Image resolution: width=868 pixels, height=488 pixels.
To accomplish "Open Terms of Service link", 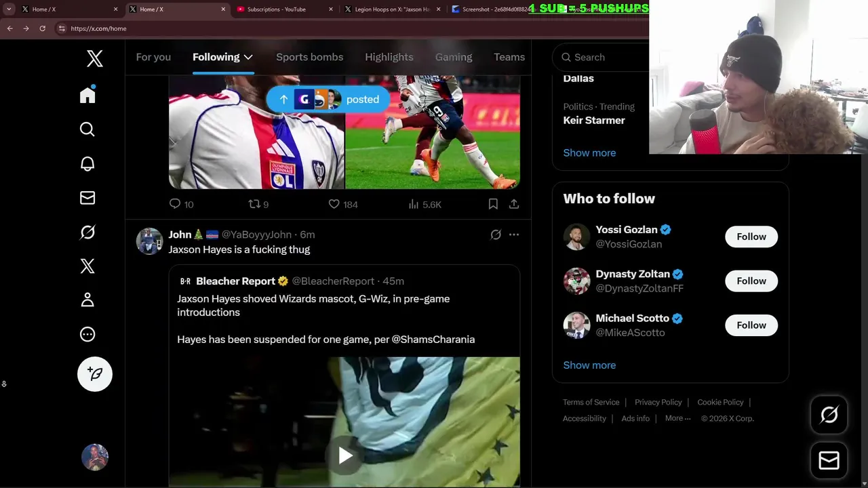I will (x=591, y=402).
